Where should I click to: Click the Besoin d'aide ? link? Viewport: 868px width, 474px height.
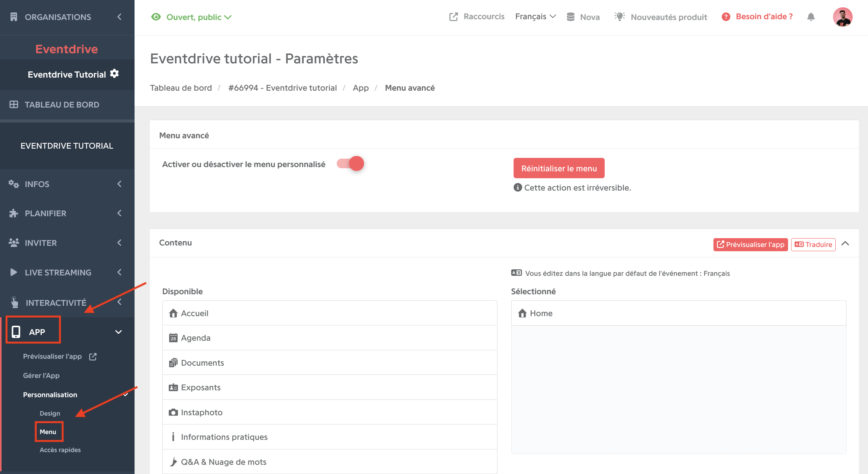click(x=764, y=17)
